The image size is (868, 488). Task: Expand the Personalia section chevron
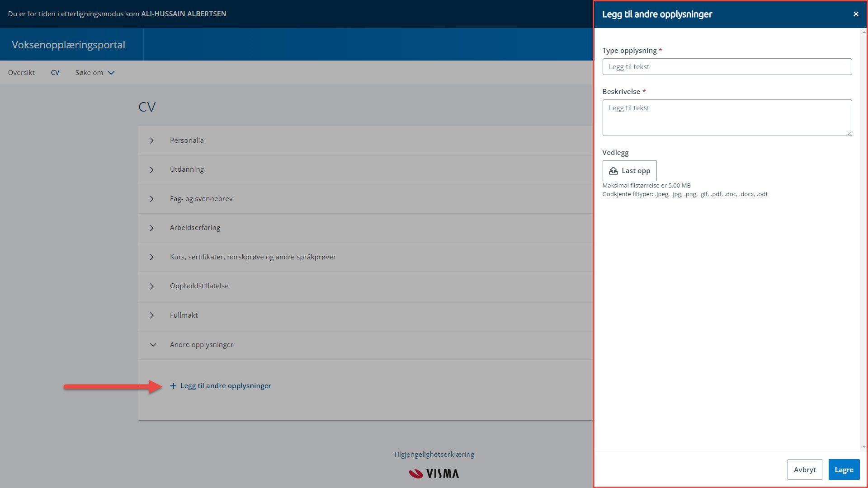(x=152, y=141)
